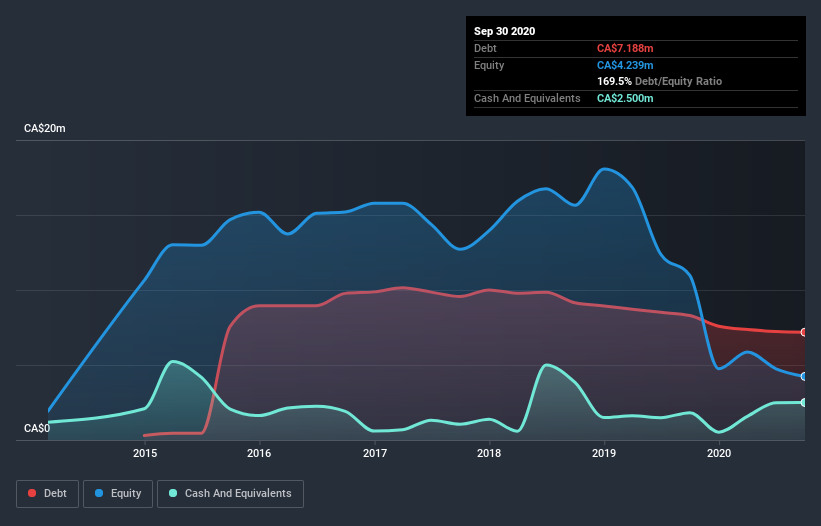Screen dimensions: 821x526
Task: Select the 2018 x-axis label
Action: 489,453
